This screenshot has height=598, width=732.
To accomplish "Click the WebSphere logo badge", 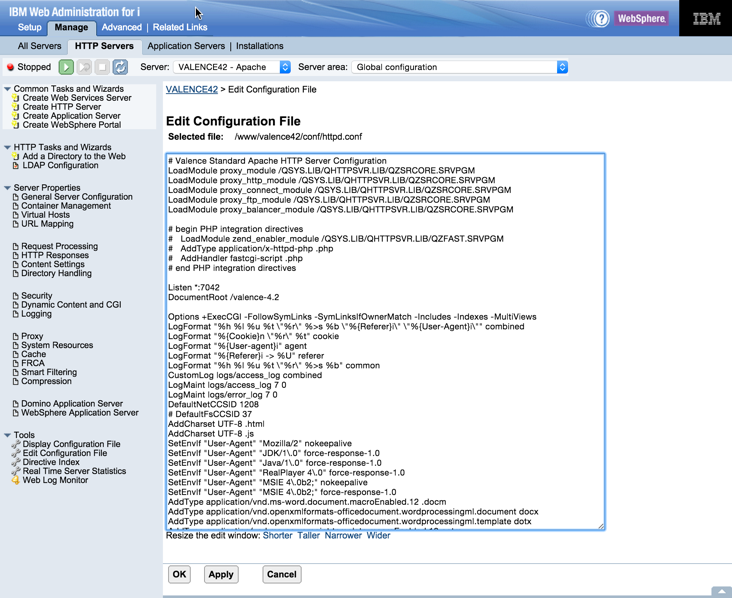I will 641,19.
